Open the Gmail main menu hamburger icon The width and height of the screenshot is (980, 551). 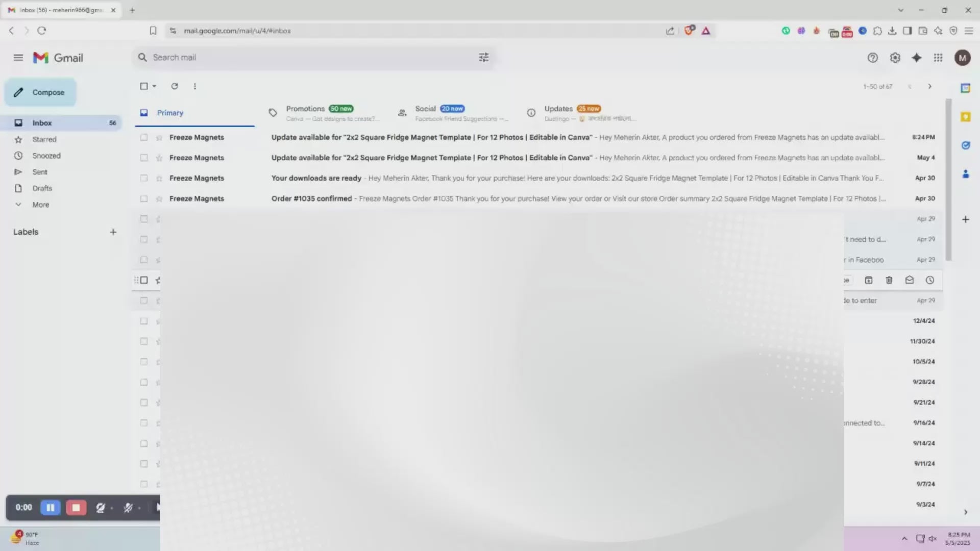tap(18, 58)
